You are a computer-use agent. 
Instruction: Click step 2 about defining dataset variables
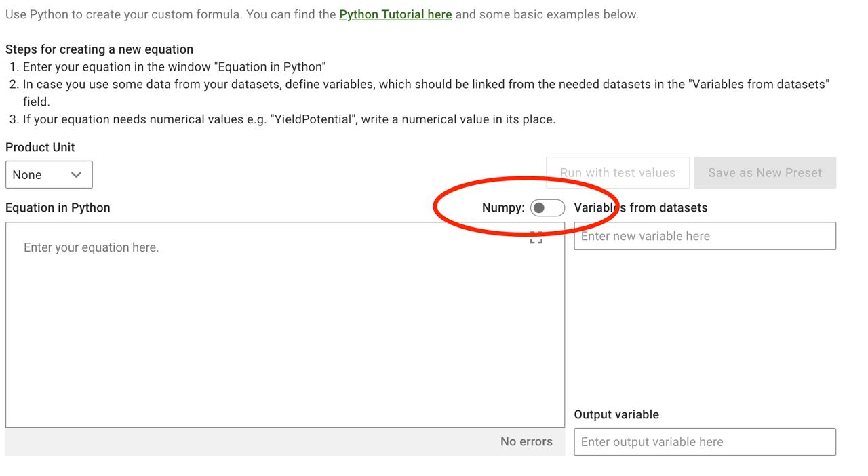pyautogui.click(x=425, y=85)
